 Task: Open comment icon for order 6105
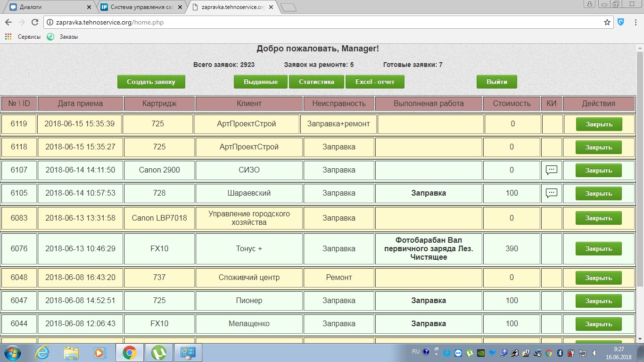click(x=551, y=193)
